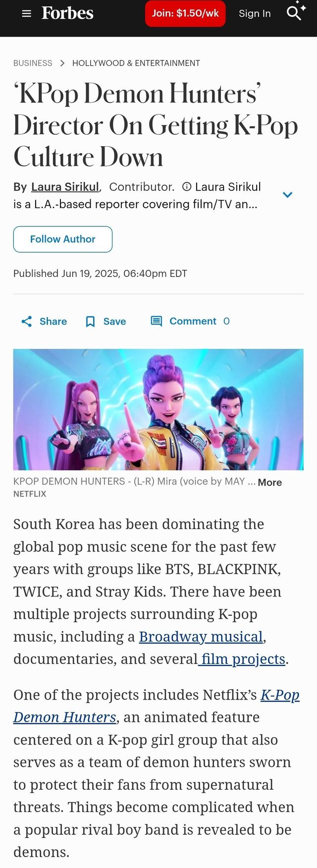
Task: Tap the share icon
Action: point(27,322)
